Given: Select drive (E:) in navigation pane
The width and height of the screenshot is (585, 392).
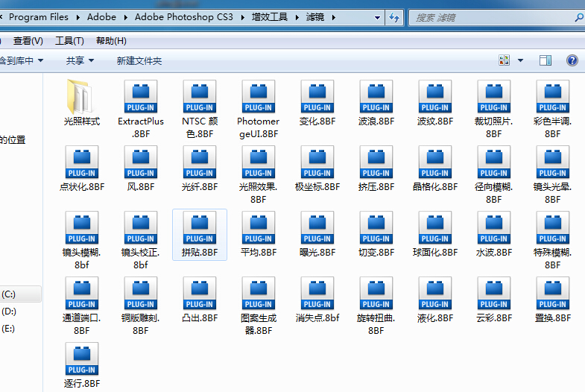Looking at the screenshot, I should point(8,329).
